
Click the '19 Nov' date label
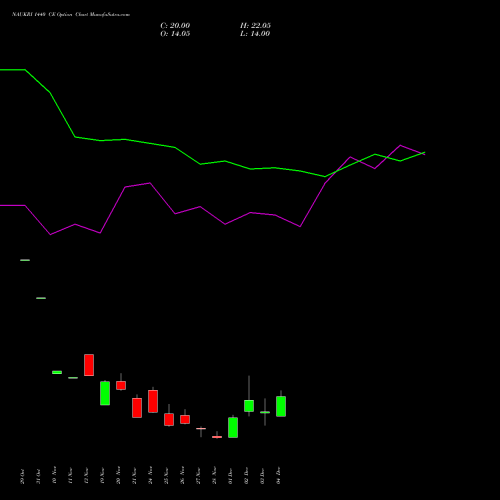point(102,475)
